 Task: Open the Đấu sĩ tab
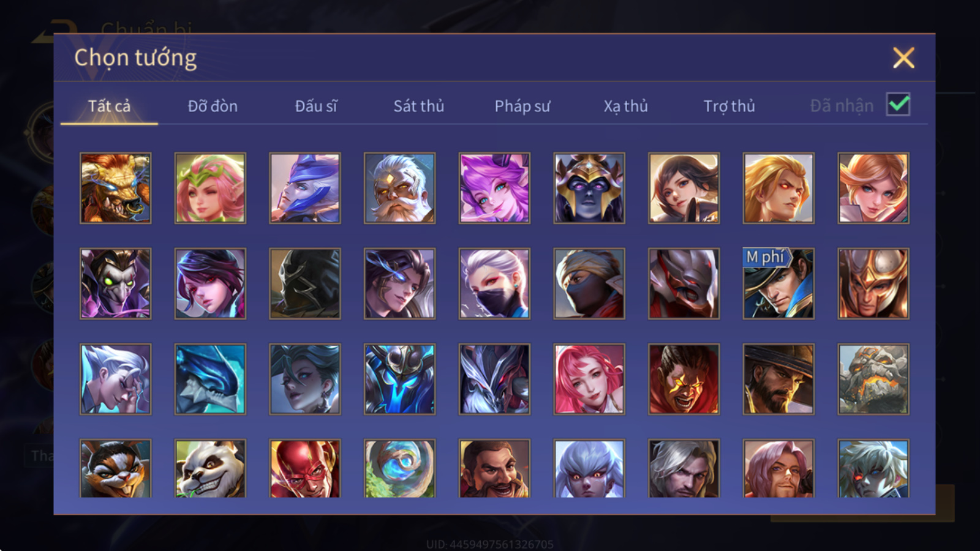tap(316, 106)
